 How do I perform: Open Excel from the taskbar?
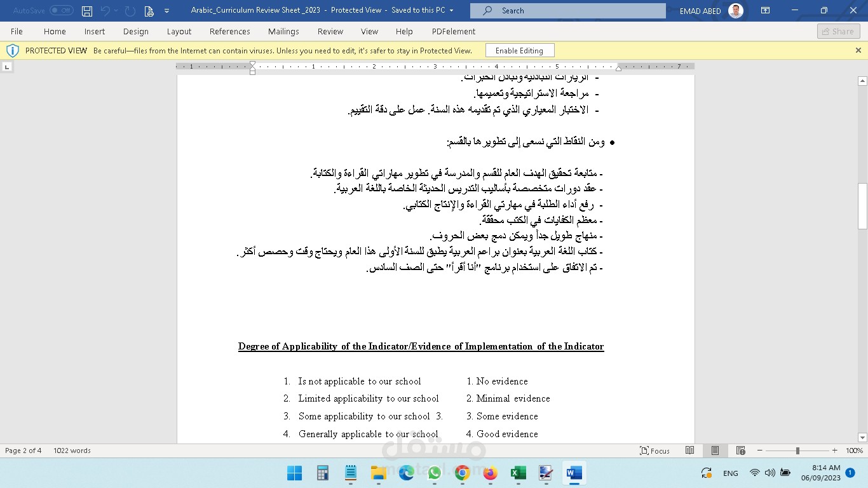coord(518,473)
